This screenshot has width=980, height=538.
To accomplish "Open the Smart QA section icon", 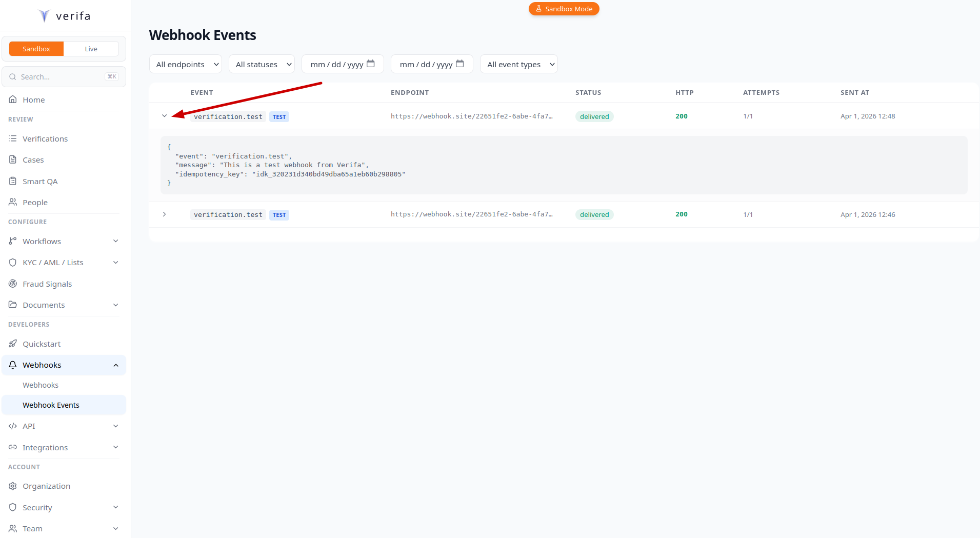I will pos(12,181).
